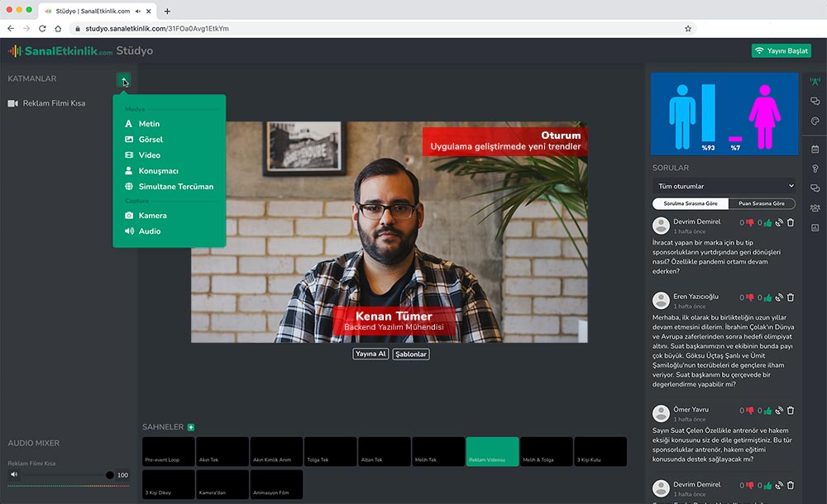
Task: Reload the browser page
Action: [42, 28]
